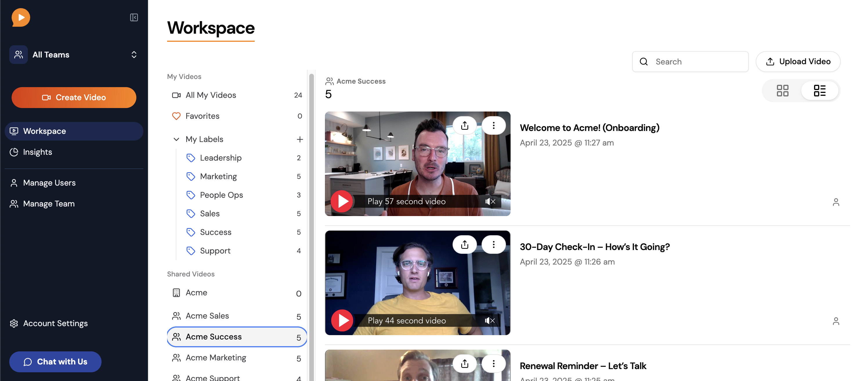868x381 pixels.
Task: Open Insights in the sidebar
Action: [37, 152]
